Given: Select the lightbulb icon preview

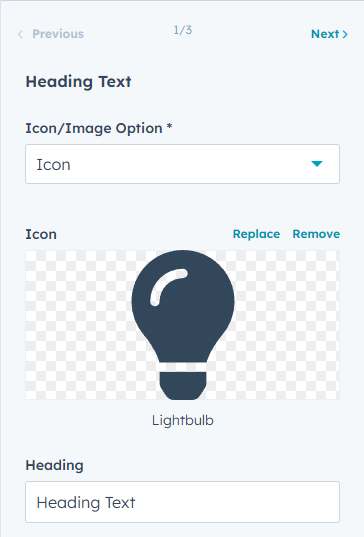Looking at the screenshot, I should [x=183, y=325].
